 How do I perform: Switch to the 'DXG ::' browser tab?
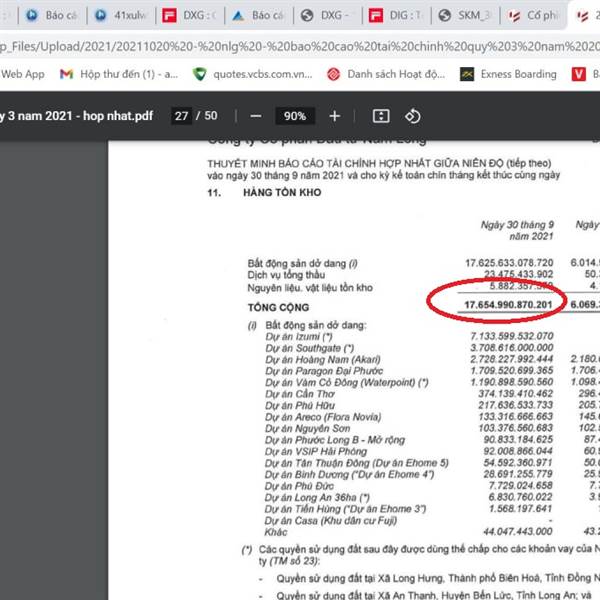click(189, 15)
